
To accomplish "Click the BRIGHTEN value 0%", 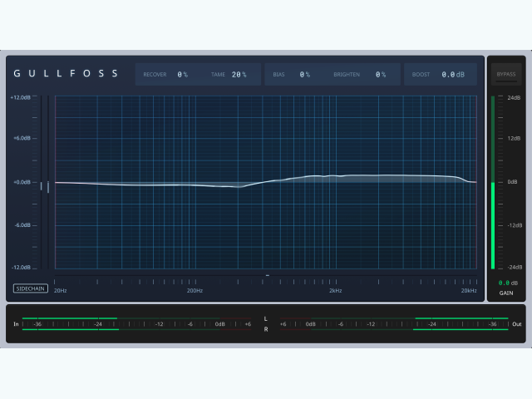I will tap(381, 75).
